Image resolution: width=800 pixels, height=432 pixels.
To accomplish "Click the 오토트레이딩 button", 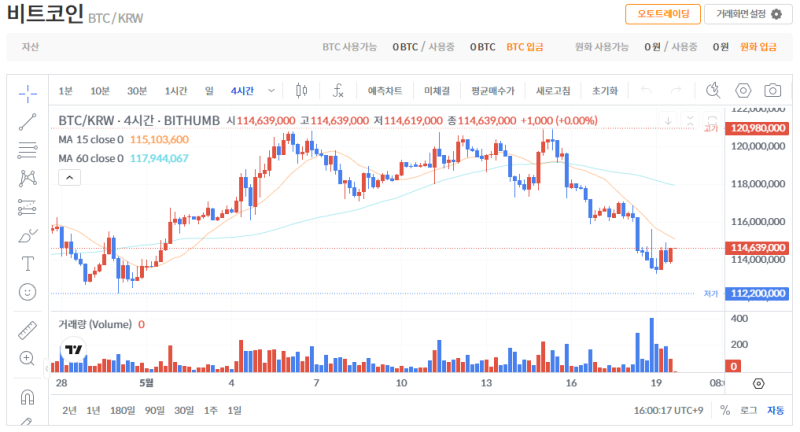I will point(663,14).
